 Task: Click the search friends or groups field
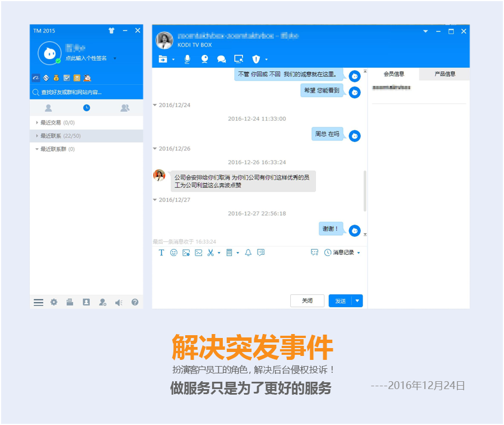click(86, 92)
